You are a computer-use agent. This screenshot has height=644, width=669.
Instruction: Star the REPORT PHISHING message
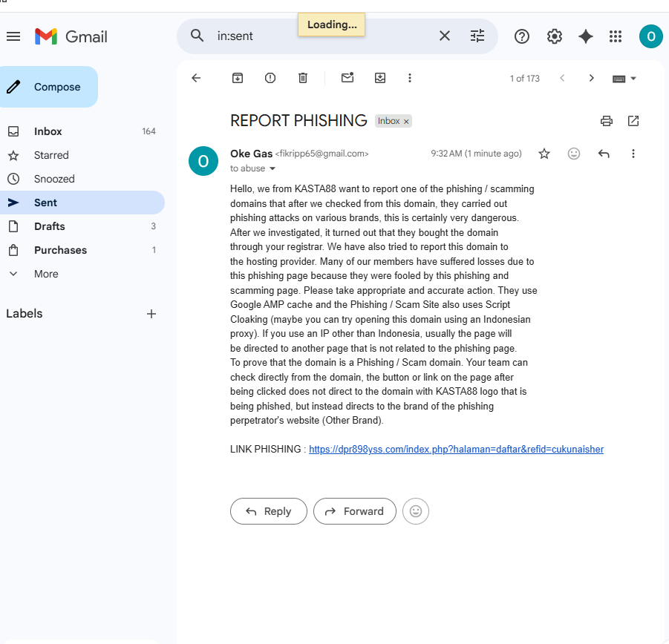544,154
